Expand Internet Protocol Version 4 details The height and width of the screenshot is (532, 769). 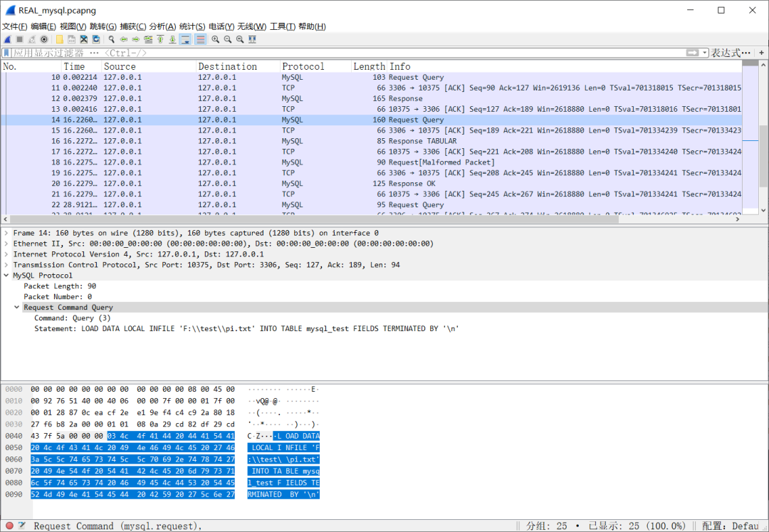coord(6,254)
